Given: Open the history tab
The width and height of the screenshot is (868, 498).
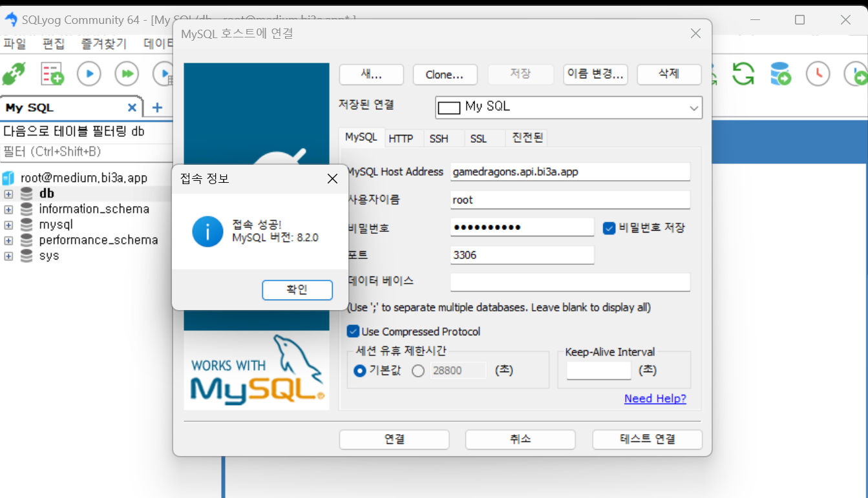Looking at the screenshot, I should (817, 73).
